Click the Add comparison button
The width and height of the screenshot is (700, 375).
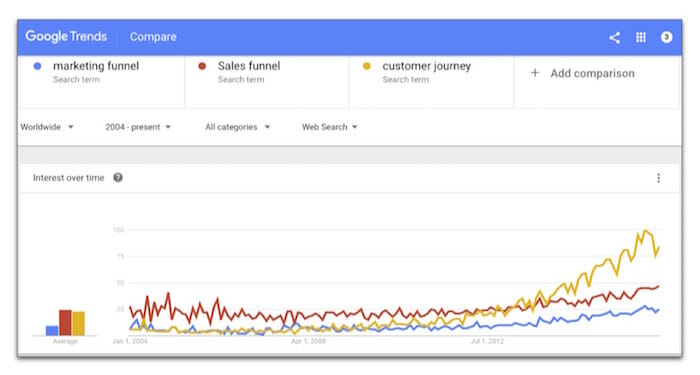[582, 73]
